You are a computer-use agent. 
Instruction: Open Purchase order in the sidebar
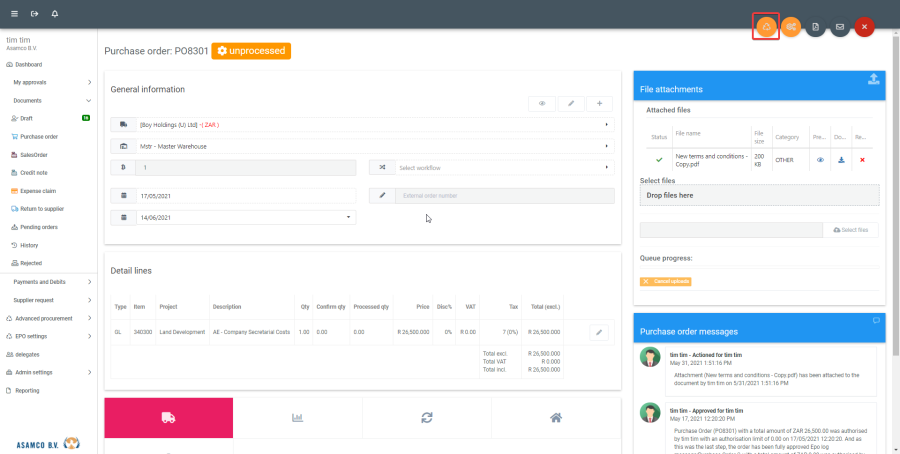pyautogui.click(x=39, y=136)
